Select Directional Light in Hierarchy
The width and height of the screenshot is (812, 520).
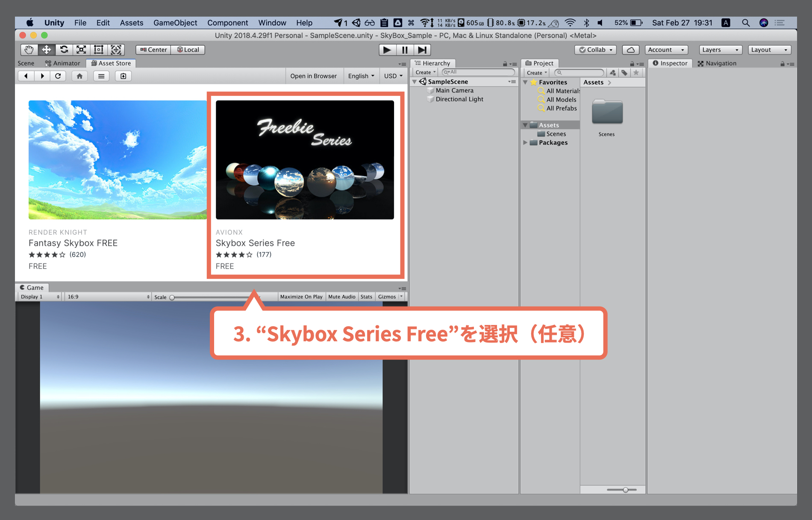click(459, 99)
